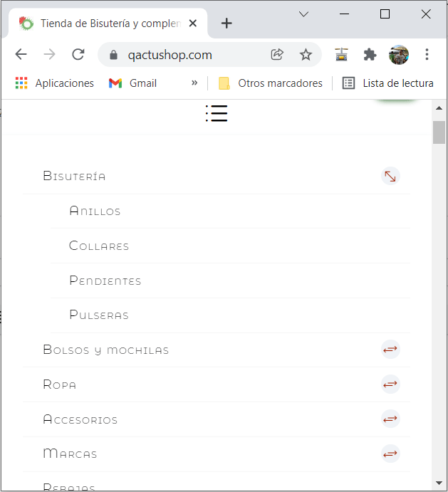Expand the Bolsos y mochilas category
The width and height of the screenshot is (448, 492).
click(x=390, y=349)
